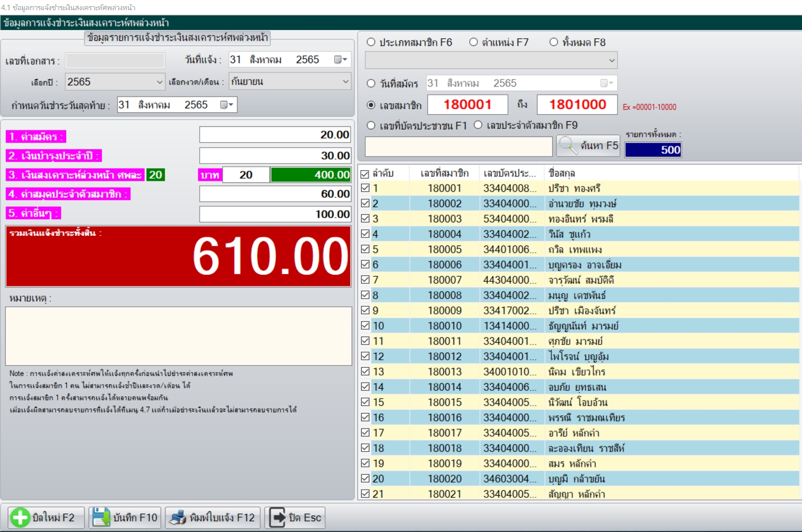Click the green 400.00 amount field
This screenshot has width=802, height=532.
(x=310, y=175)
